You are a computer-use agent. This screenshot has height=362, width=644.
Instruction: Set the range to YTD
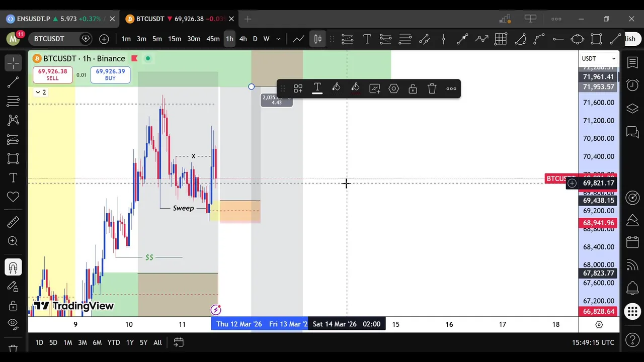pos(114,343)
